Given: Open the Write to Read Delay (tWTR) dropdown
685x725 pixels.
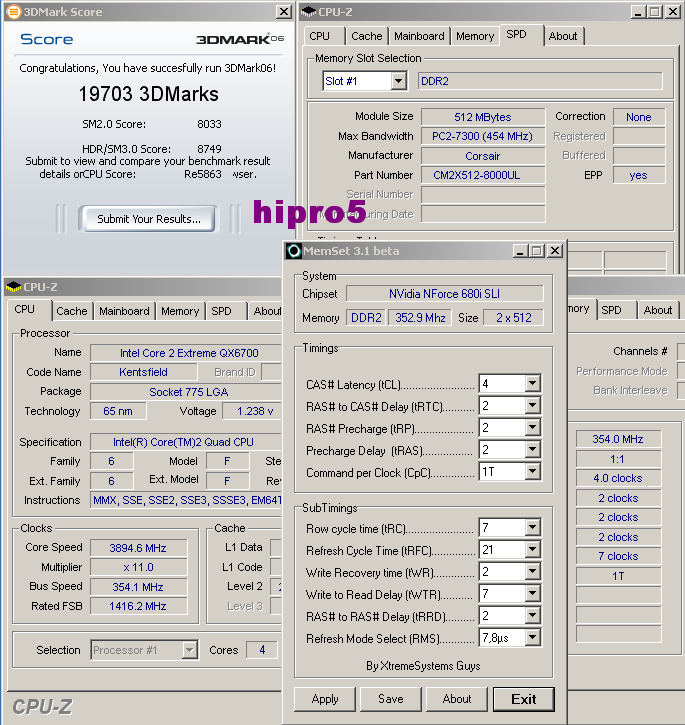Looking at the screenshot, I should tap(532, 593).
